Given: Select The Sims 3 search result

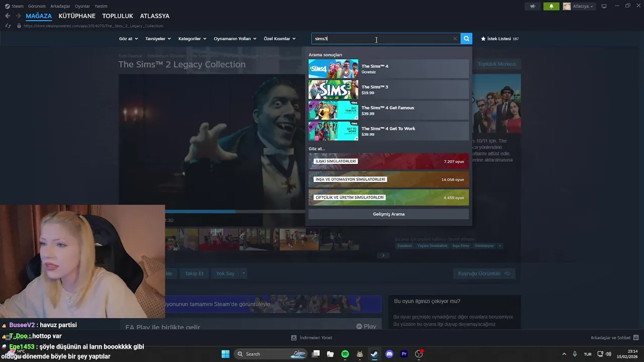Looking at the screenshot, I should point(388,89).
